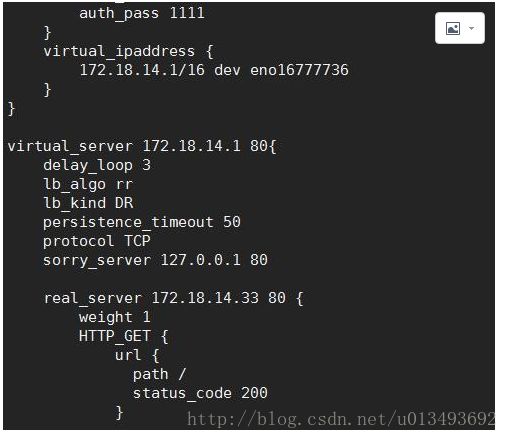508x439 pixels.
Task: Click the protocol TCP line
Action: tap(97, 241)
